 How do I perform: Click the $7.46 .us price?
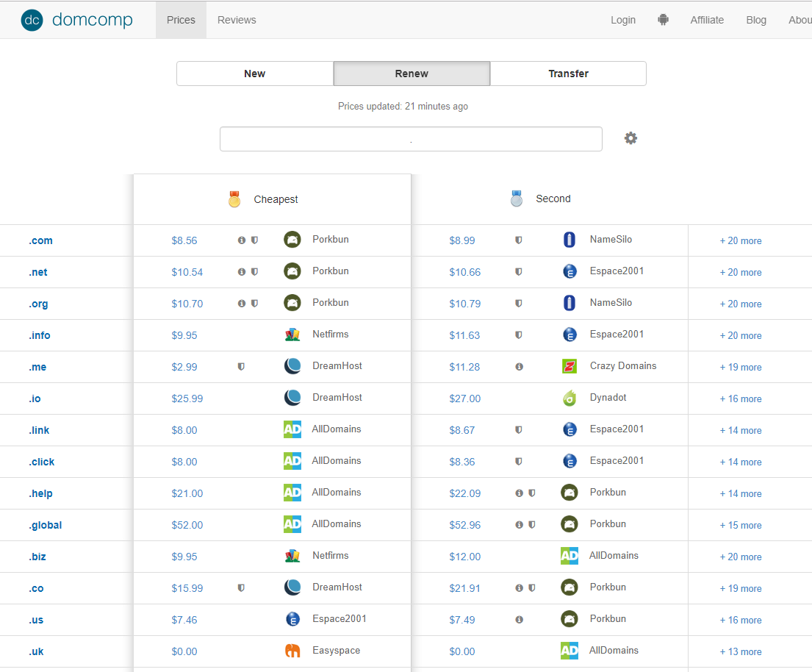tap(184, 620)
